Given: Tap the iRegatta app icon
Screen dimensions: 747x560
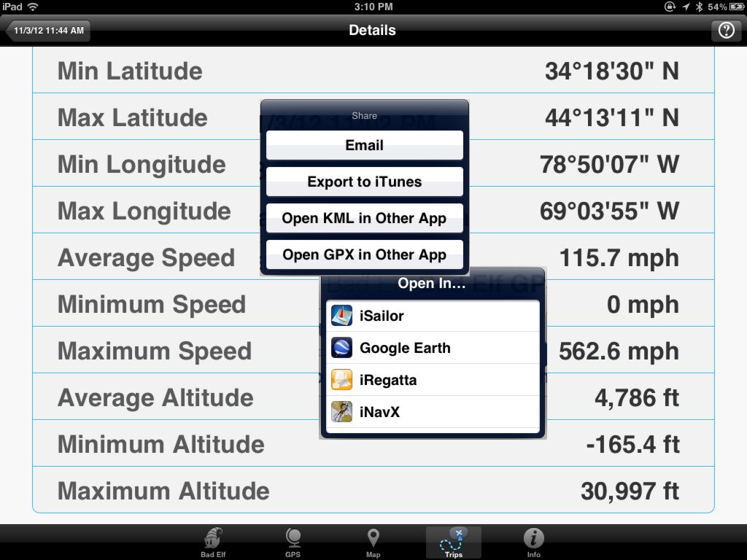Looking at the screenshot, I should tap(341, 380).
